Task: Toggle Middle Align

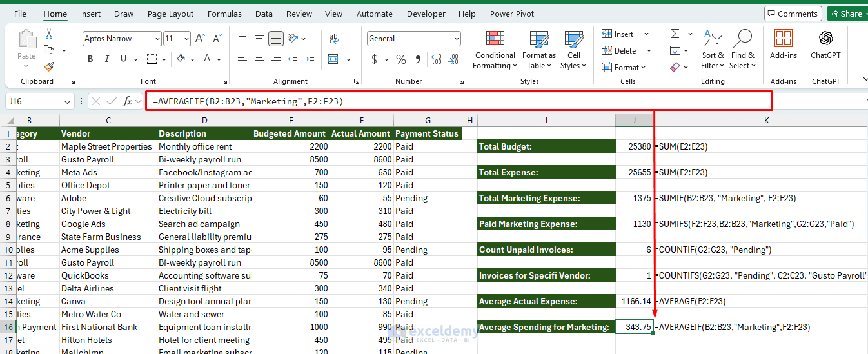Action: (259, 39)
